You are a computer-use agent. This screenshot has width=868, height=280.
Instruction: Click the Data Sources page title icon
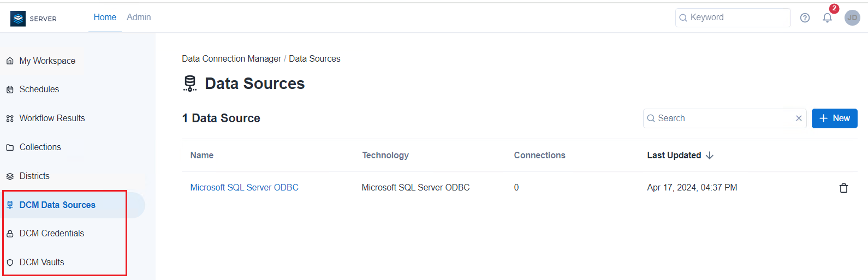click(x=190, y=84)
